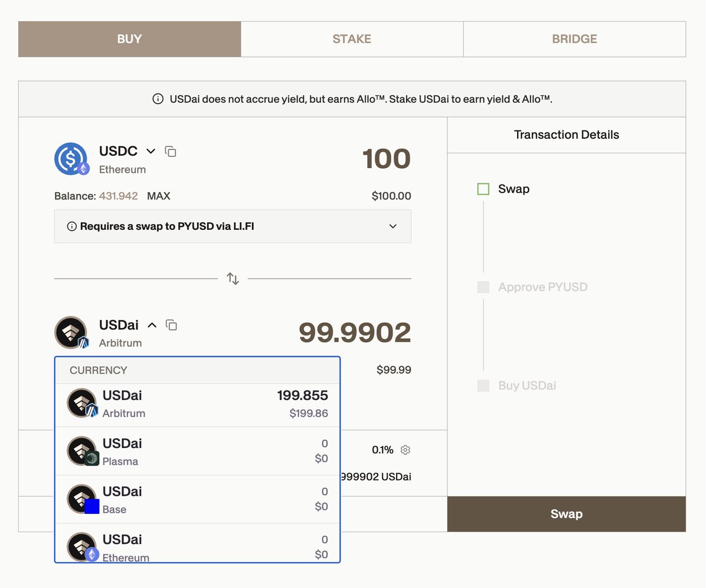
Task: Click the 0.1% slippage value
Action: point(382,450)
